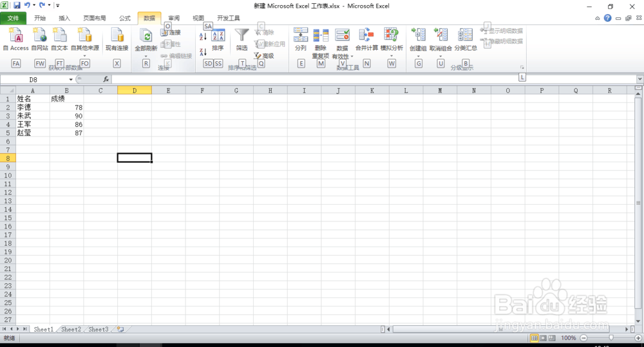Open Outline group dialog launcher
The width and height of the screenshot is (644, 347).
522,68
